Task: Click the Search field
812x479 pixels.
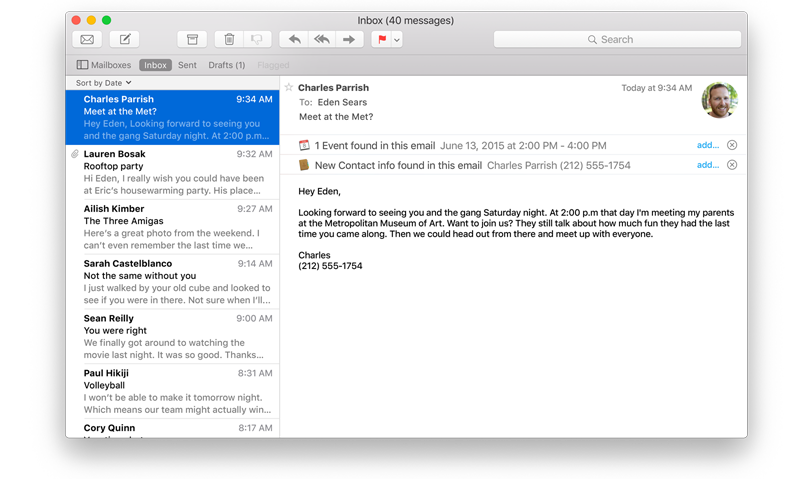Action: pyautogui.click(x=617, y=39)
